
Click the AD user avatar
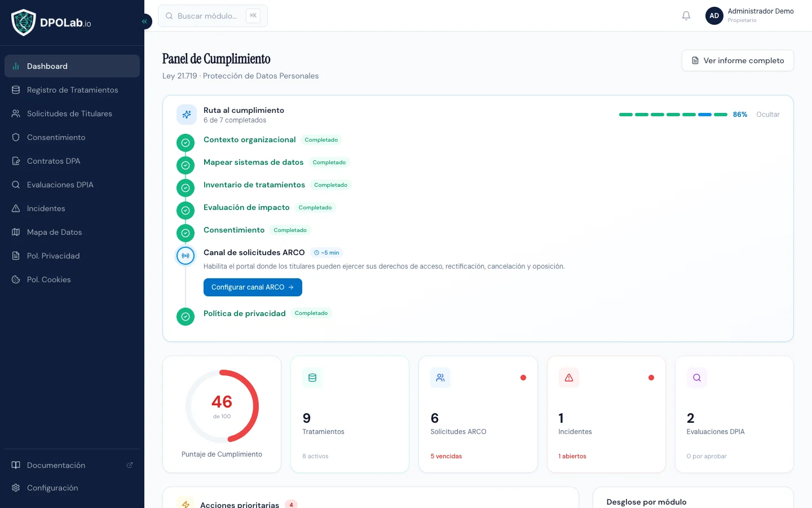(714, 16)
